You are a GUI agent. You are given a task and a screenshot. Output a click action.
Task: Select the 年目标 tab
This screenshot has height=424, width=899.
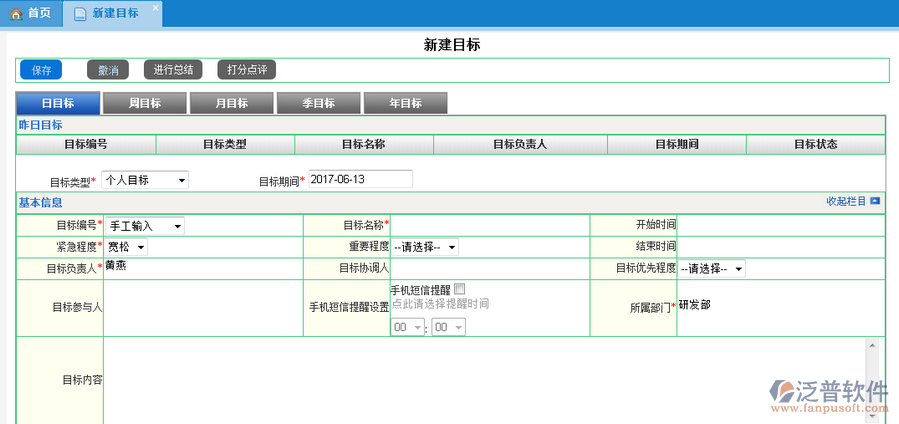pos(405,103)
